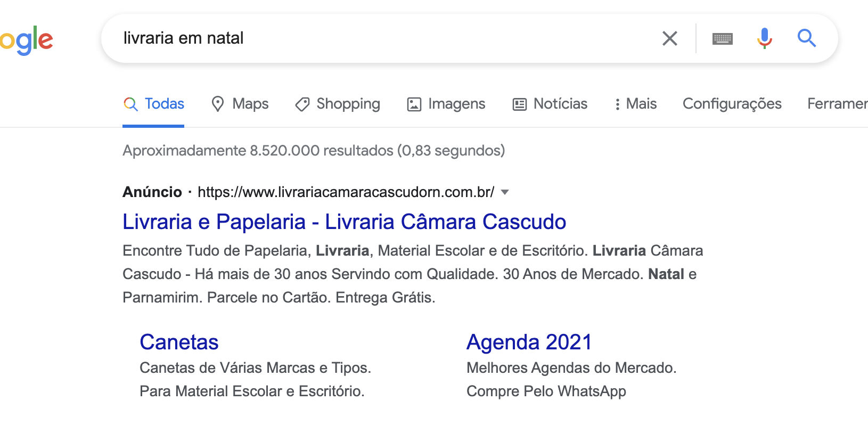
Task: Click the Maps pin icon
Action: [x=217, y=104]
